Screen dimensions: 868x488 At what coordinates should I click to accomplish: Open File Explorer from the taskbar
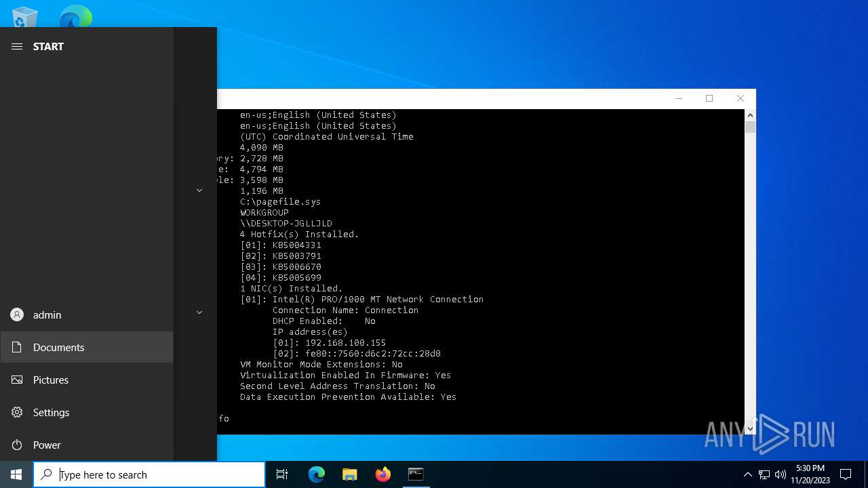click(349, 474)
